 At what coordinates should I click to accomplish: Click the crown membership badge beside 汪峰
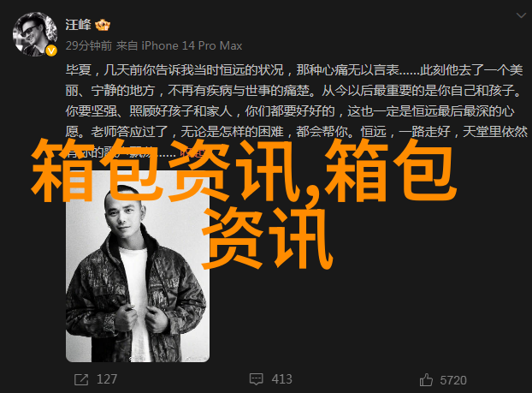tap(103, 25)
